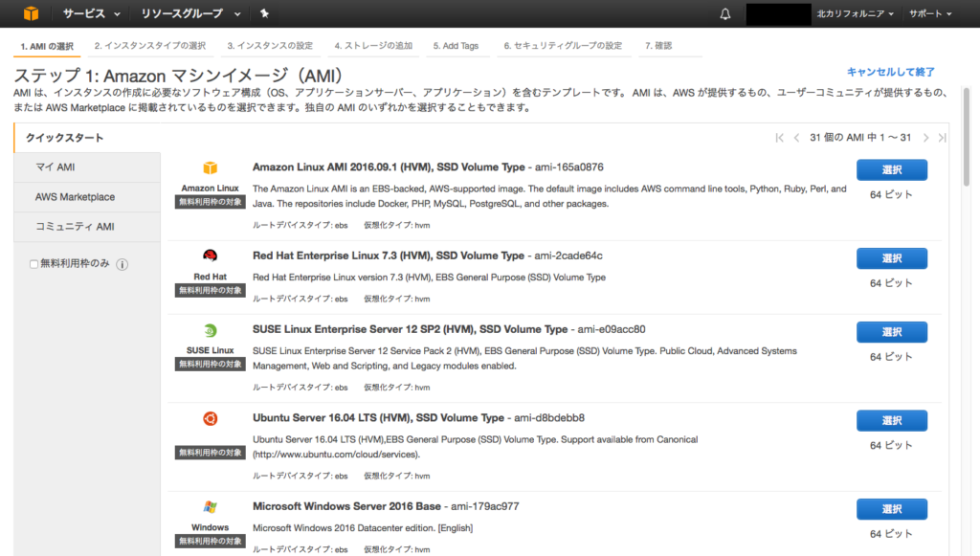Open the redacted account name menu
The height and width of the screenshot is (556, 980).
tap(778, 13)
